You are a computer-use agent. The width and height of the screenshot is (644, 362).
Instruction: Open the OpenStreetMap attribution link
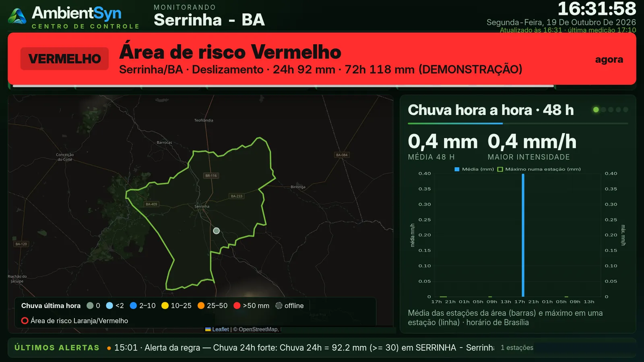(x=258, y=329)
